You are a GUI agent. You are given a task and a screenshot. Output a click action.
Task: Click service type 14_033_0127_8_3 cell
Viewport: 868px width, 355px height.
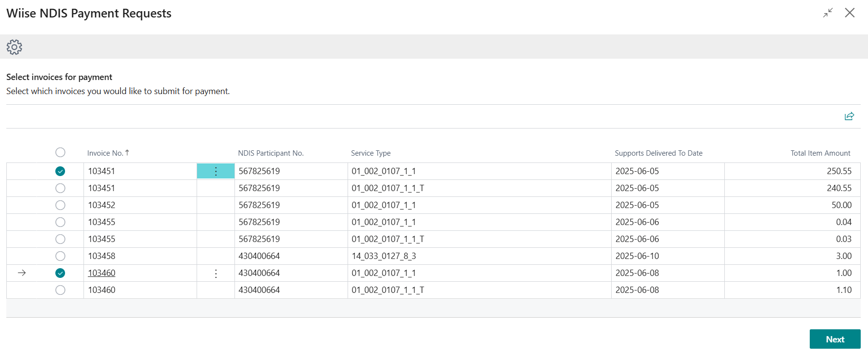[x=479, y=256]
